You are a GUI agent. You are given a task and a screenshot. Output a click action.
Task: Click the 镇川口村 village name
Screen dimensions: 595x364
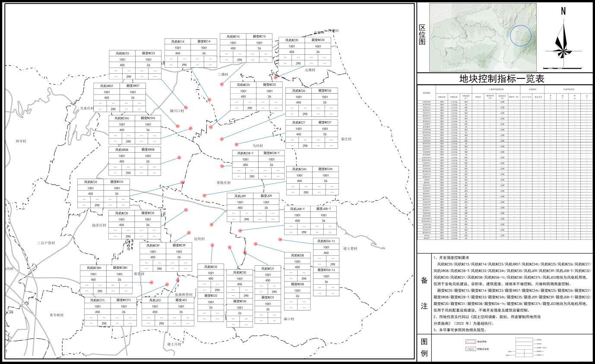pyautogui.click(x=177, y=111)
